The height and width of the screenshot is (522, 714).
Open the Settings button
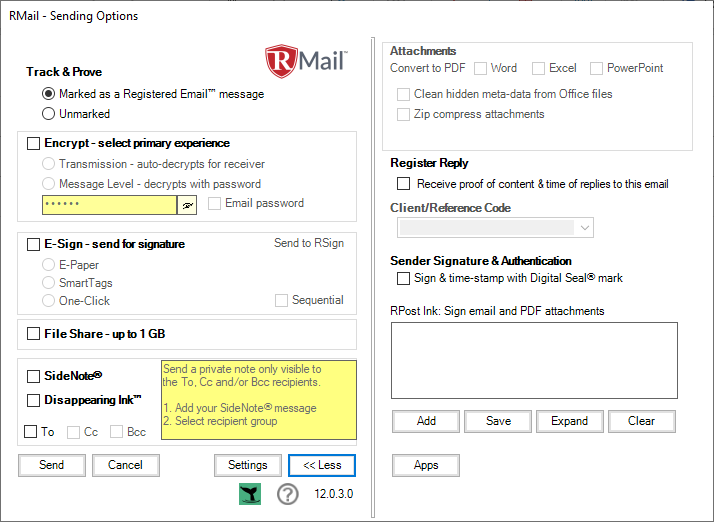click(x=247, y=465)
